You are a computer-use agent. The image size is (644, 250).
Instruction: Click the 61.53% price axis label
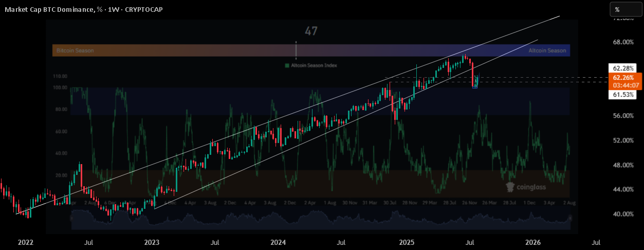click(x=623, y=95)
